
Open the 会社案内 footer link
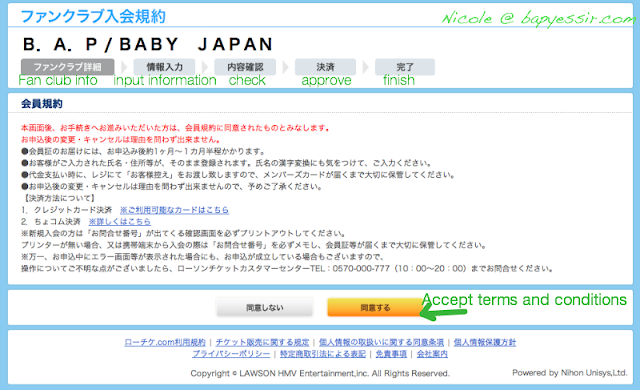pyautogui.click(x=432, y=354)
